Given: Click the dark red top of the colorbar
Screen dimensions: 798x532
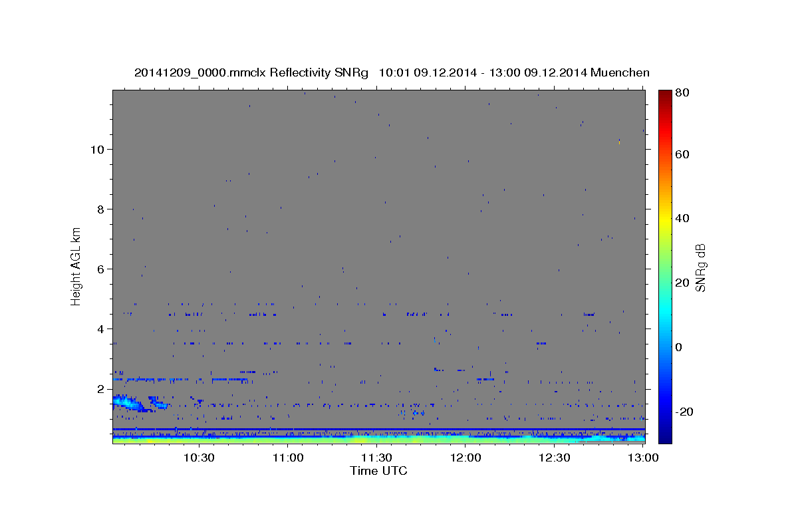Looking at the screenshot, I should coord(665,94).
